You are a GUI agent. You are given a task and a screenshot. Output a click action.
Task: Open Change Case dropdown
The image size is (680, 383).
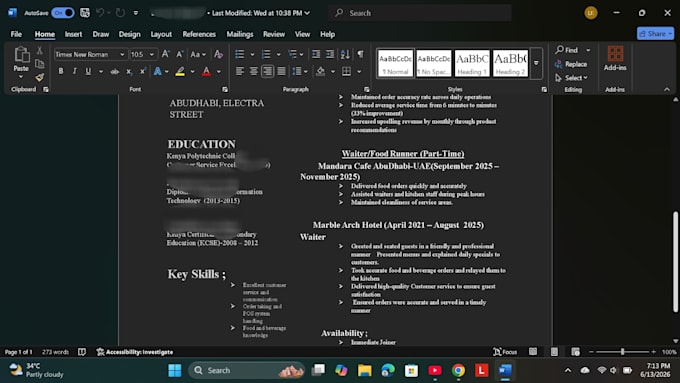click(198, 54)
